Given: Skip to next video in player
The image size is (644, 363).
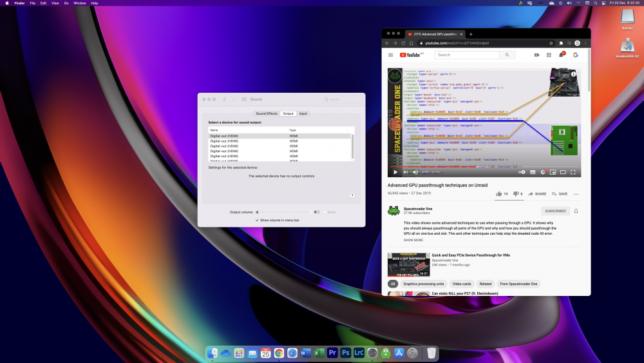Looking at the screenshot, I should pyautogui.click(x=405, y=172).
